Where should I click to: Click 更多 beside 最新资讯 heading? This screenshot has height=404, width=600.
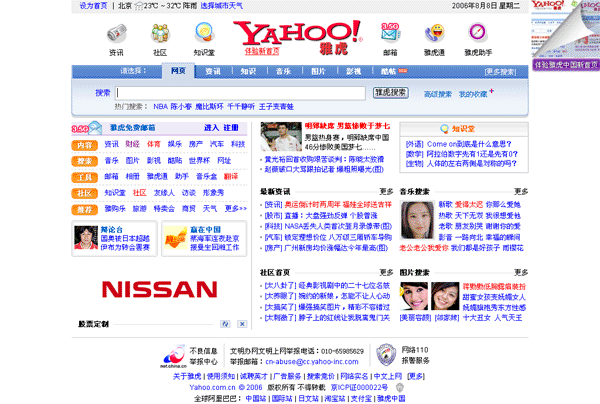point(386,191)
